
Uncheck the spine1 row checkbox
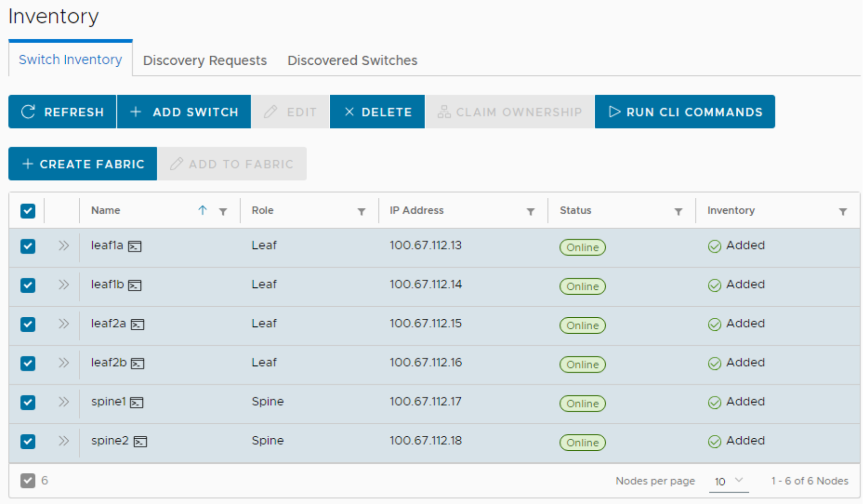pyautogui.click(x=28, y=402)
